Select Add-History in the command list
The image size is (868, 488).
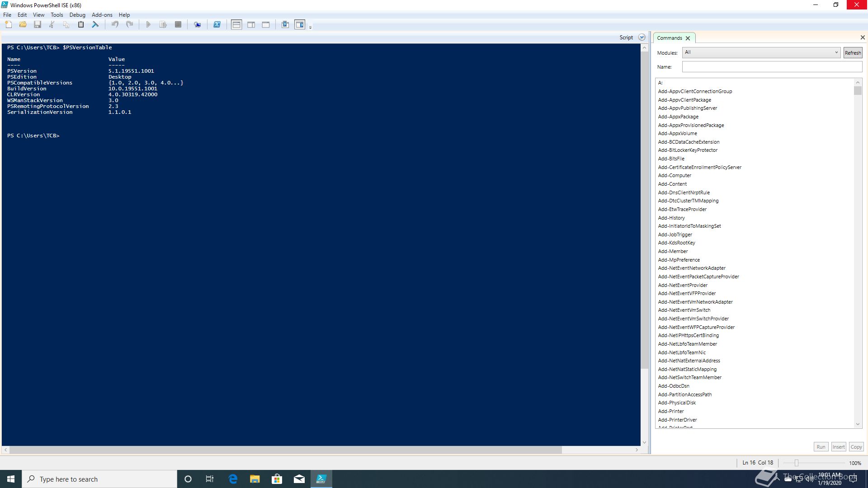point(671,218)
